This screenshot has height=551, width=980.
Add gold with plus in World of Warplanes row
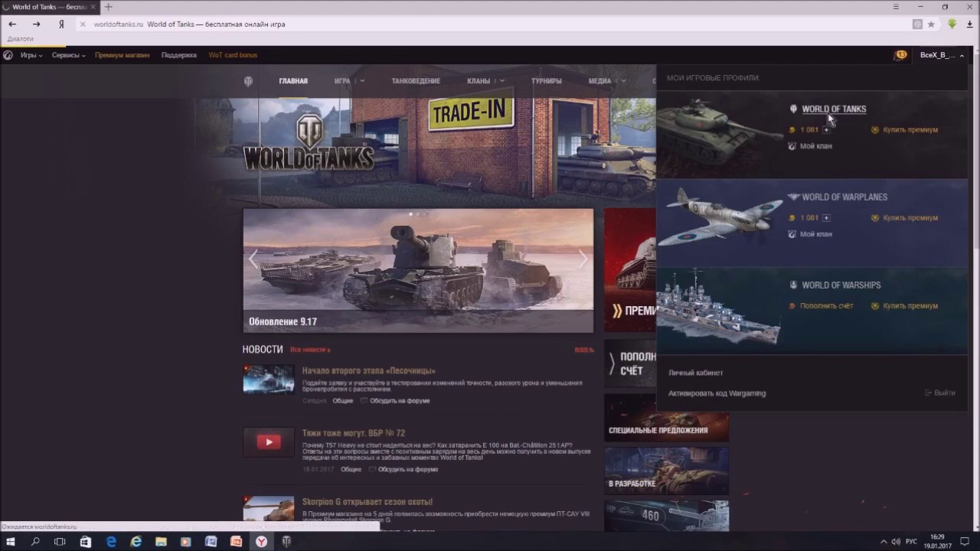pos(825,218)
